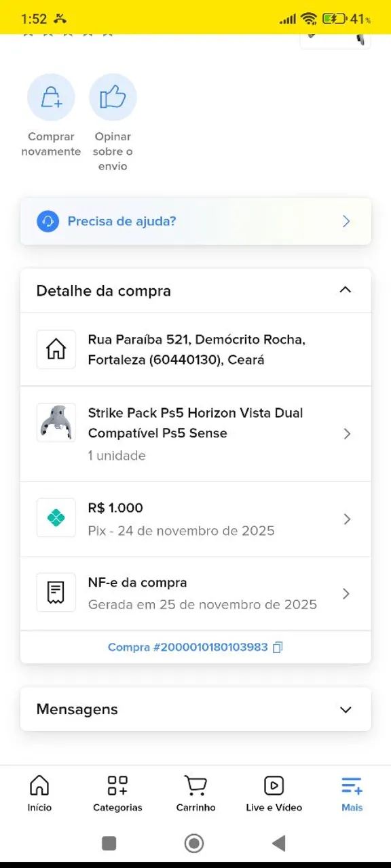Open the Precisa de ajuda? help link
The image size is (391, 868).
tap(195, 221)
